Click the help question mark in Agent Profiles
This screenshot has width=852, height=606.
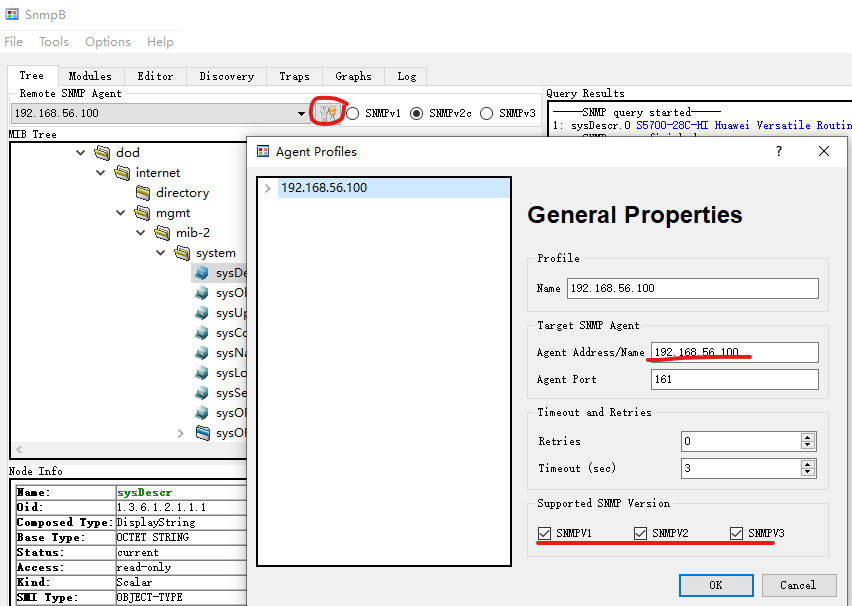[779, 151]
